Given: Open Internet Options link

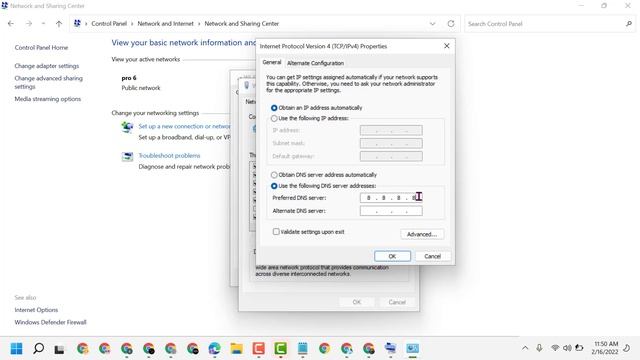Looking at the screenshot, I should pyautogui.click(x=36, y=310).
